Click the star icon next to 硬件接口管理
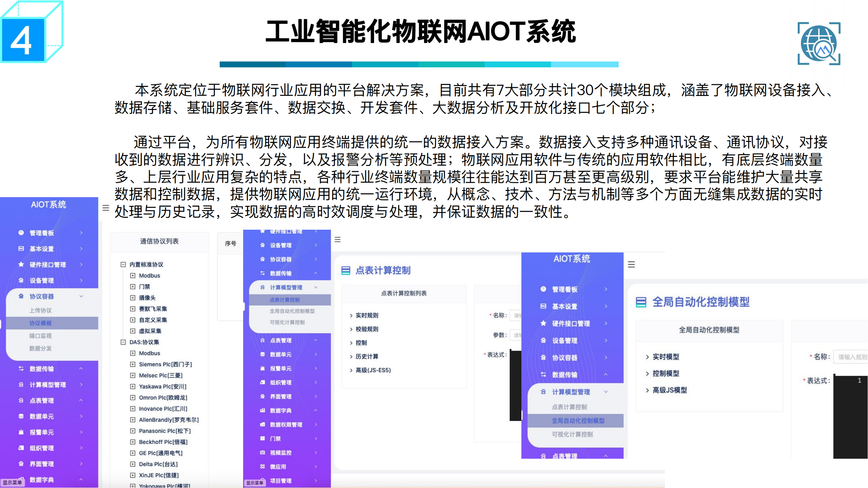Image resolution: width=868 pixels, height=488 pixels. pos(21,264)
